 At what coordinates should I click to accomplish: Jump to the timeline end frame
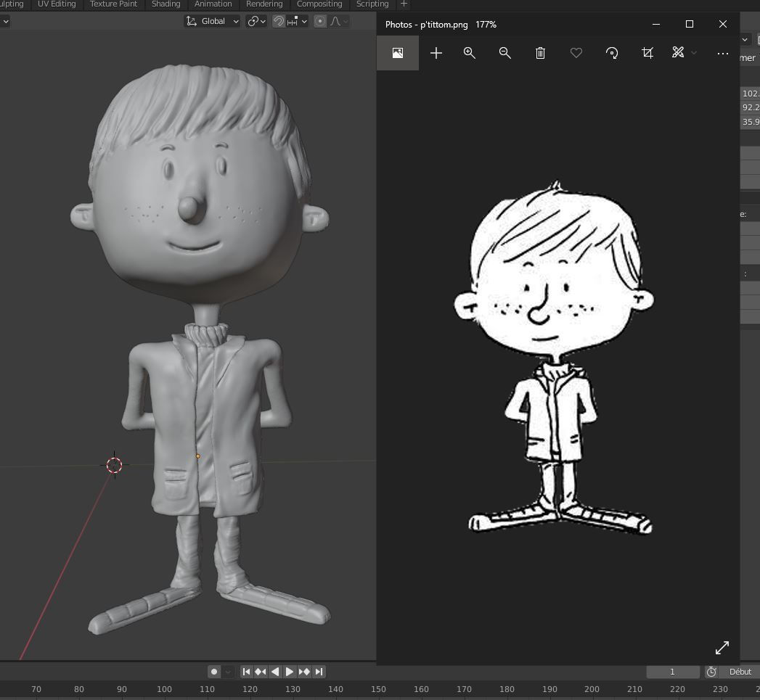tap(319, 672)
